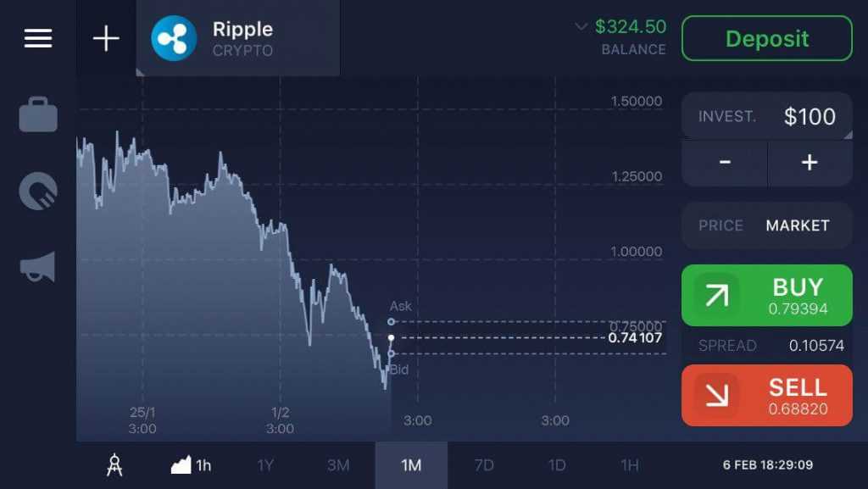
Task: Change chart type area icon 1h
Action: 191,465
